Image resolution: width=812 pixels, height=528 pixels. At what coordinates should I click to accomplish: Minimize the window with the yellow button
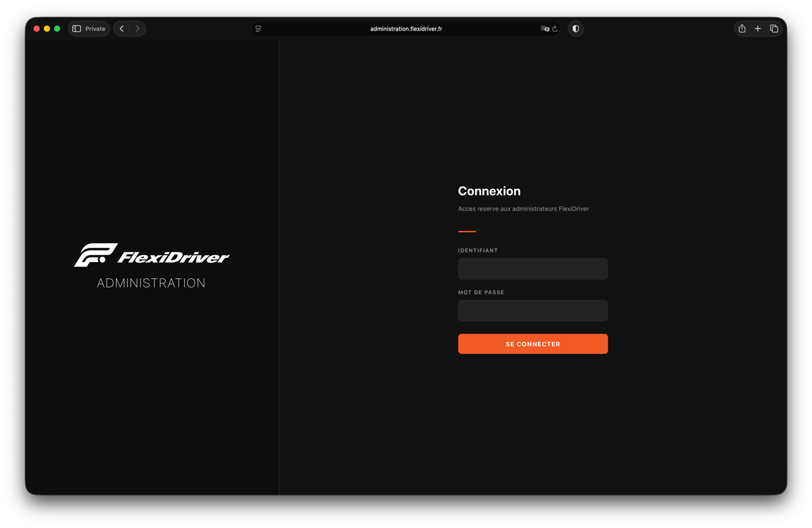point(47,28)
